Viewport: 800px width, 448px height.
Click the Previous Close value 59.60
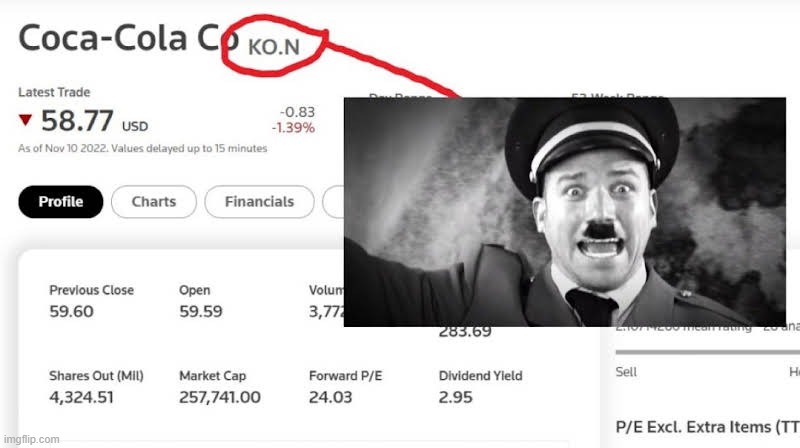point(71,311)
